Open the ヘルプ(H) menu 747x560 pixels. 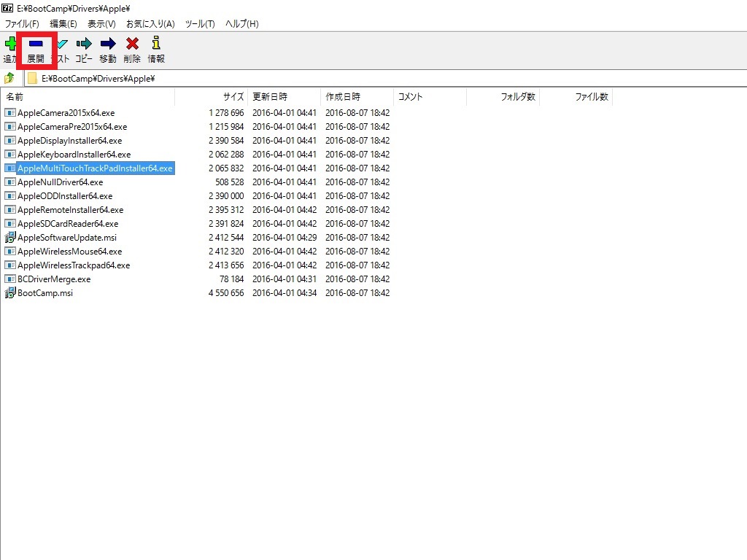click(x=242, y=24)
